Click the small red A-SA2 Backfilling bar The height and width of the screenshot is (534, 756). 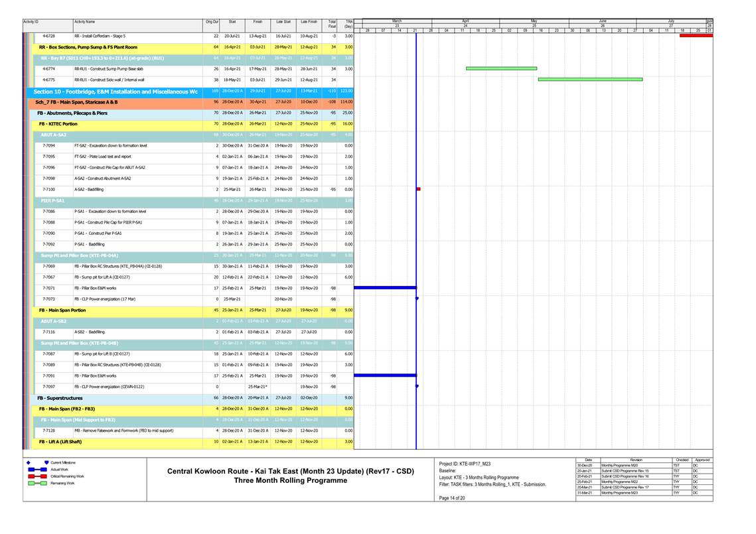(x=418, y=189)
